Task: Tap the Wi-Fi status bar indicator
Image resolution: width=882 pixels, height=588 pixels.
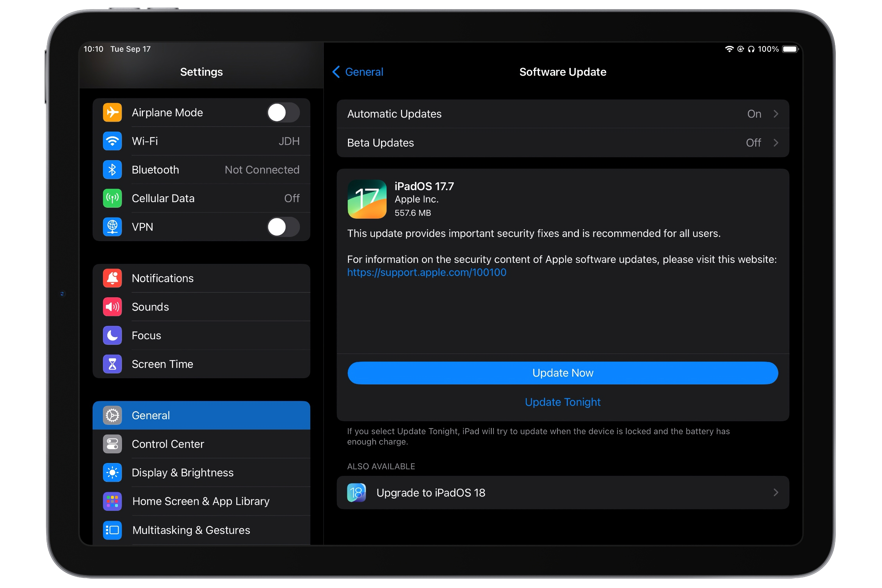Action: [x=729, y=49]
